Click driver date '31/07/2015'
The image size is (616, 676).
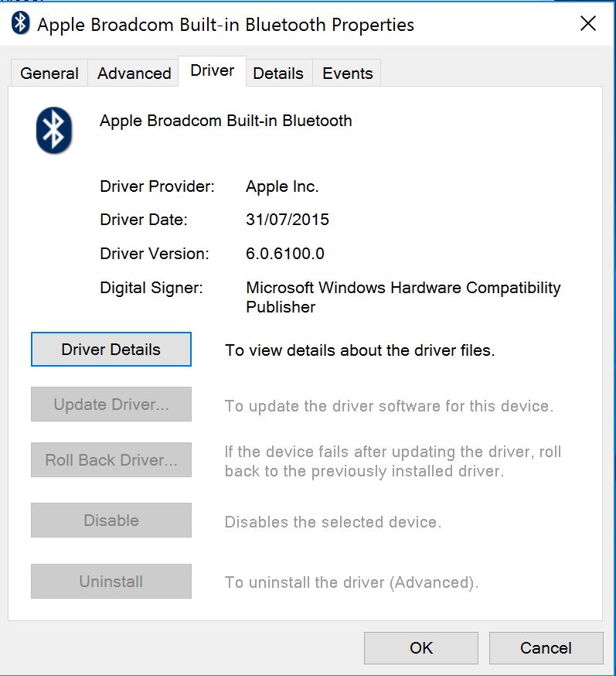(x=288, y=220)
